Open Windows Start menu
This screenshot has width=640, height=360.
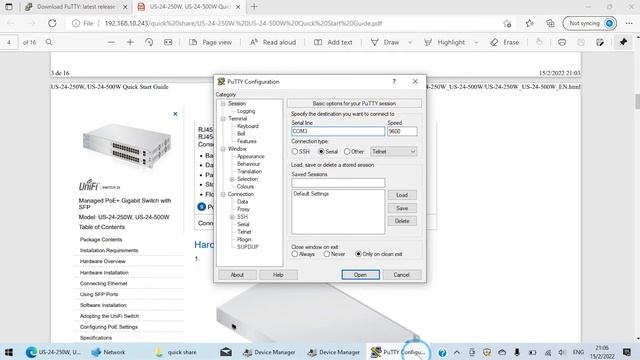[9, 352]
